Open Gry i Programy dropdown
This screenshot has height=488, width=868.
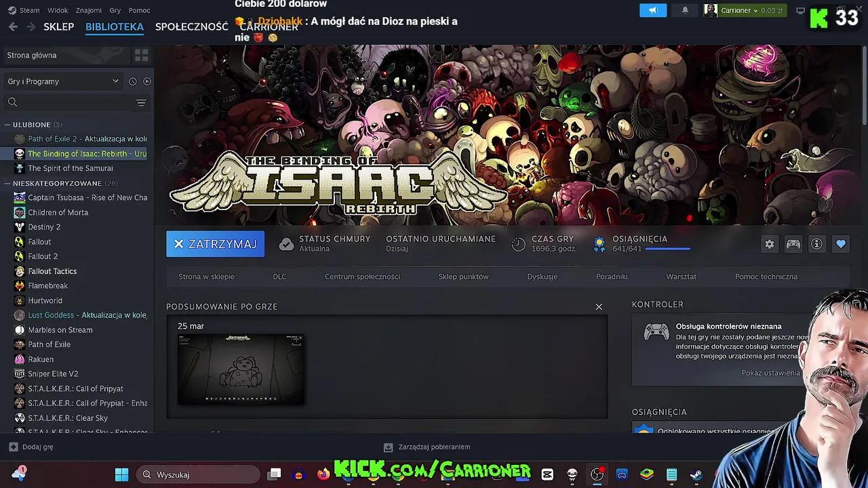click(63, 81)
